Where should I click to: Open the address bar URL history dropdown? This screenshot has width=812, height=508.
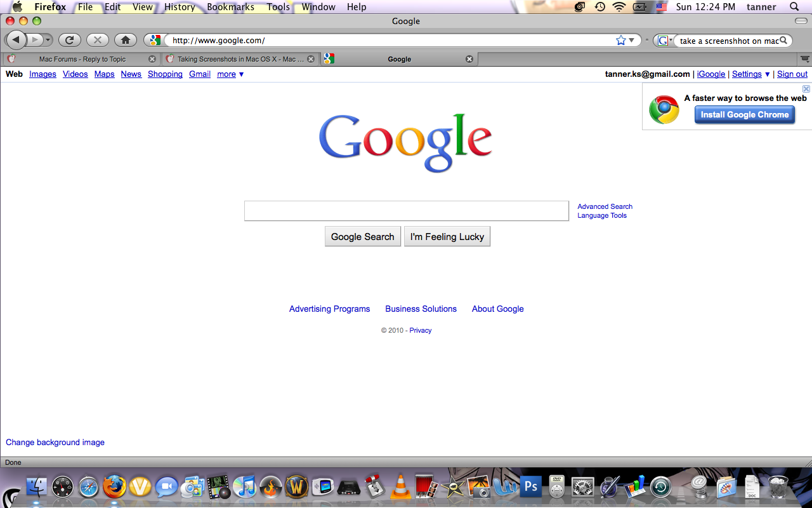tap(631, 41)
